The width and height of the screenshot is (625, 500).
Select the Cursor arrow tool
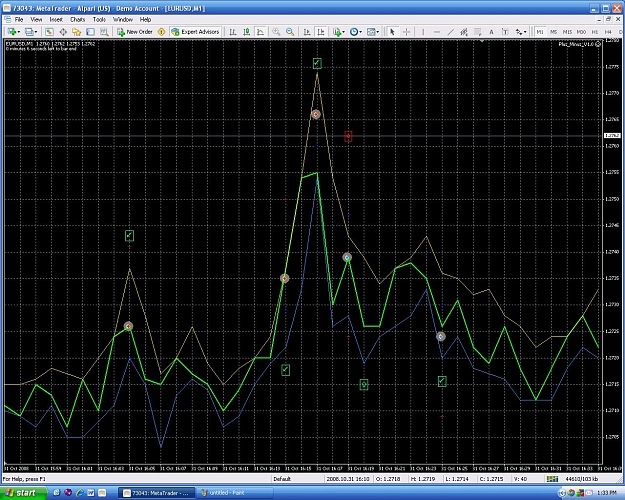click(392, 32)
